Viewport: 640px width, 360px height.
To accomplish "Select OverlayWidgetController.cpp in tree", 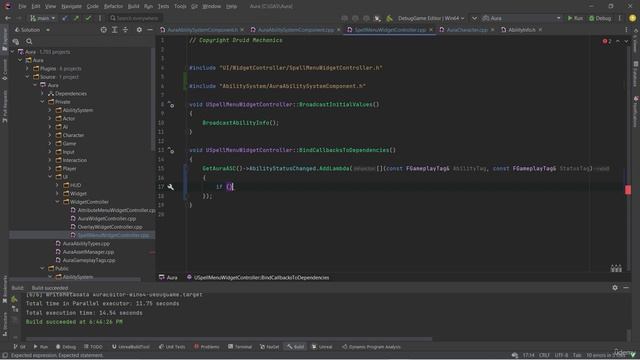I will click(x=110, y=227).
